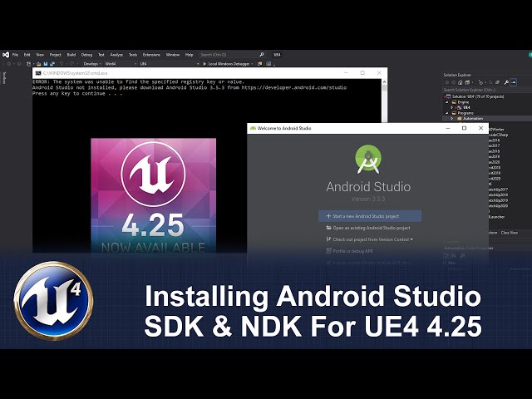Expand the UE4 project node

(452, 107)
